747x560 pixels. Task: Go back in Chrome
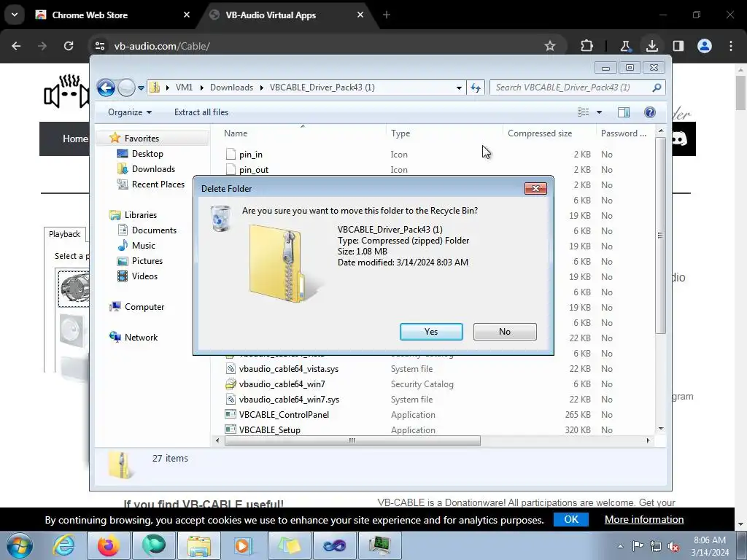pos(16,46)
